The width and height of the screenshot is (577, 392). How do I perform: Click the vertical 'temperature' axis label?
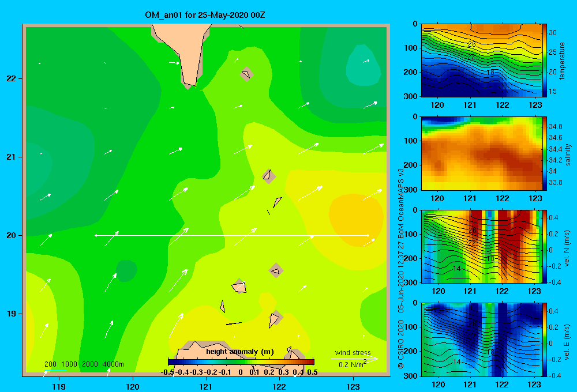[562, 61]
